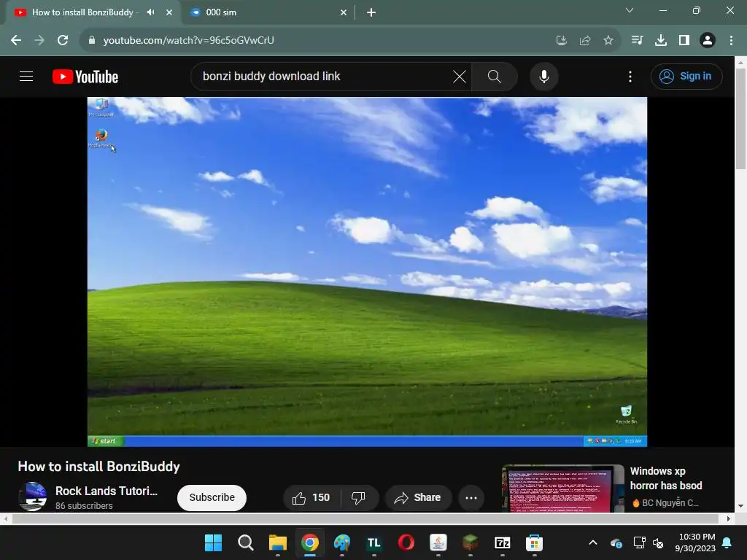Open notifications bell
Image resolution: width=747 pixels, height=560 pixels.
(x=727, y=542)
